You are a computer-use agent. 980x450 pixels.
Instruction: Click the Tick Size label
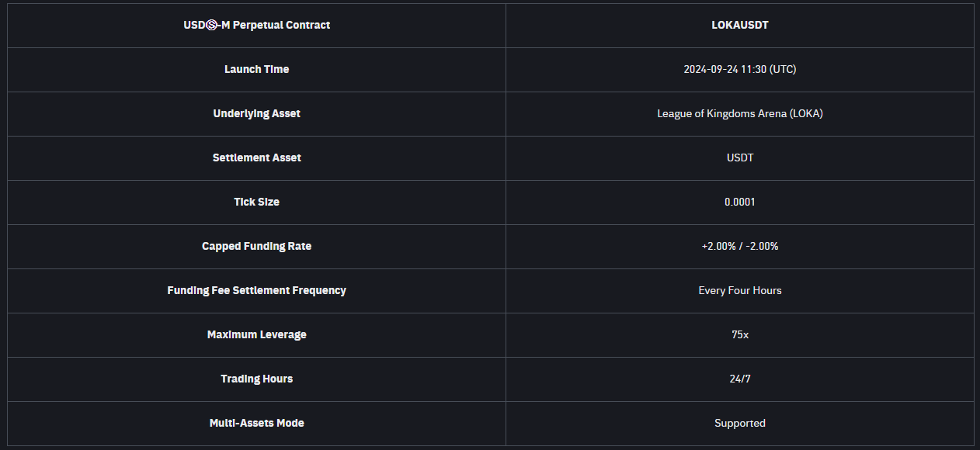point(256,202)
